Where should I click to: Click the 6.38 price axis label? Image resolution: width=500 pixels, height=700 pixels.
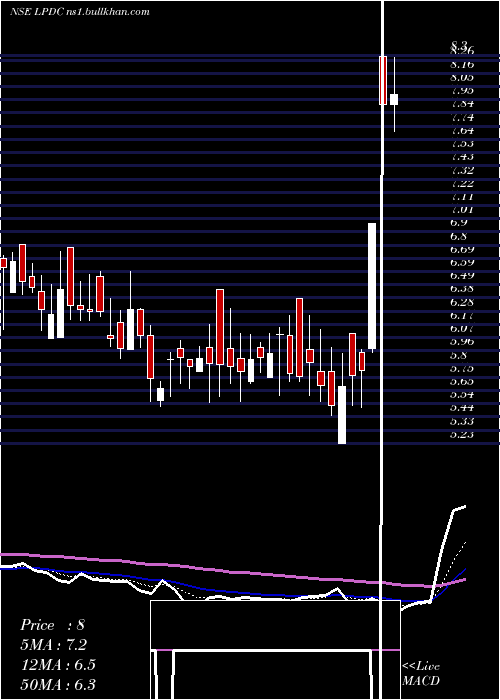[462, 289]
